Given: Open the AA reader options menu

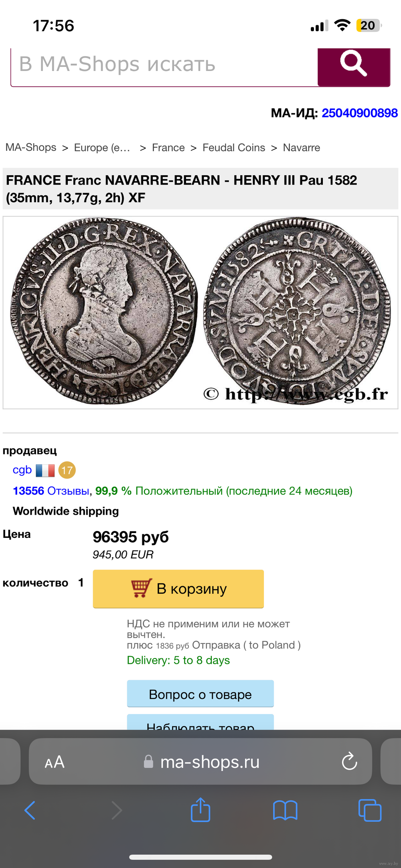Looking at the screenshot, I should tap(55, 762).
